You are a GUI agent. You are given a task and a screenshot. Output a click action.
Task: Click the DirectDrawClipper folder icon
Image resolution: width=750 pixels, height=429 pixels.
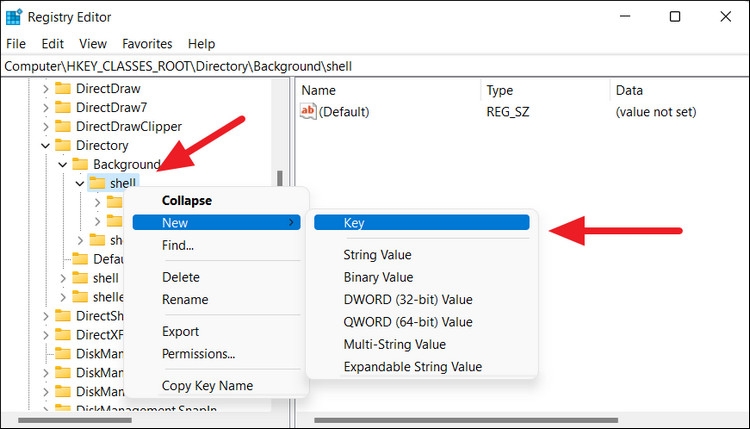click(62, 126)
